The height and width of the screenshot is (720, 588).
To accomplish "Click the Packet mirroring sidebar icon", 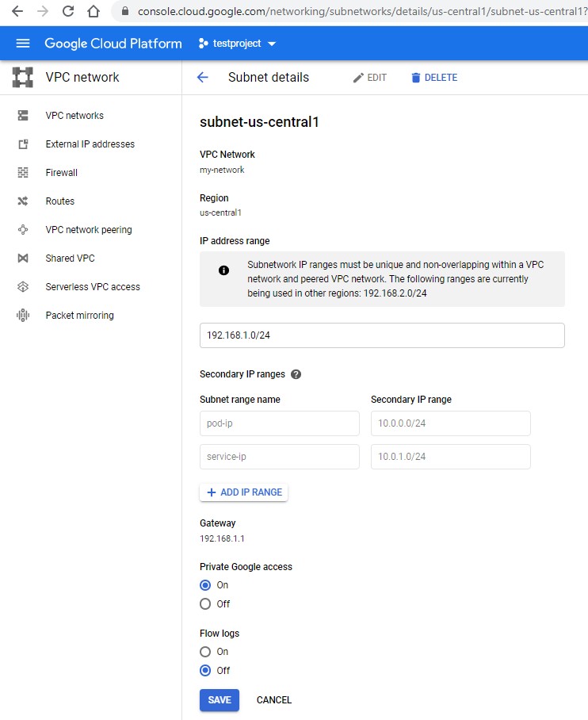I will 23,315.
